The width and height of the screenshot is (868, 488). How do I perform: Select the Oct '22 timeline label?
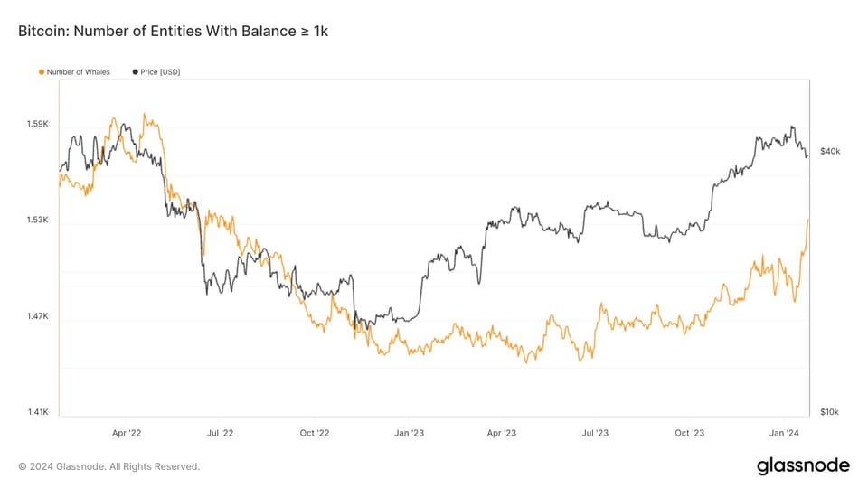315,433
